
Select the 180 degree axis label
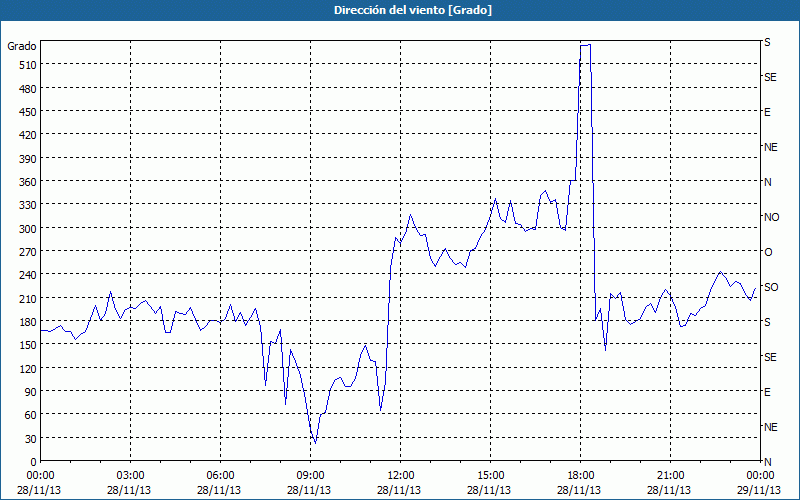click(28, 322)
